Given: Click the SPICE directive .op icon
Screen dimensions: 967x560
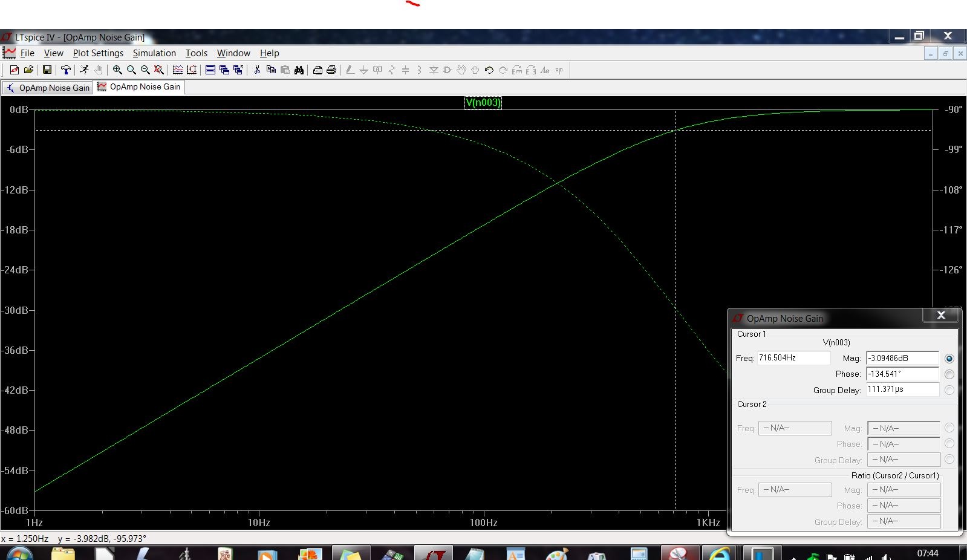Looking at the screenshot, I should tap(559, 70).
